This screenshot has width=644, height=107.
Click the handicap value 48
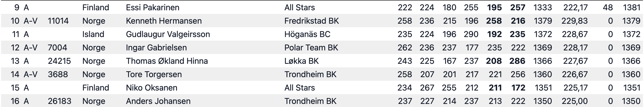click(607, 7)
